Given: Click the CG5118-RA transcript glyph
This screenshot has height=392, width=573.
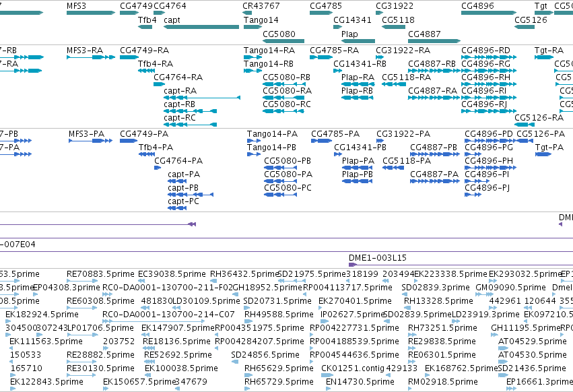Looking at the screenshot, I should tap(394, 84).
